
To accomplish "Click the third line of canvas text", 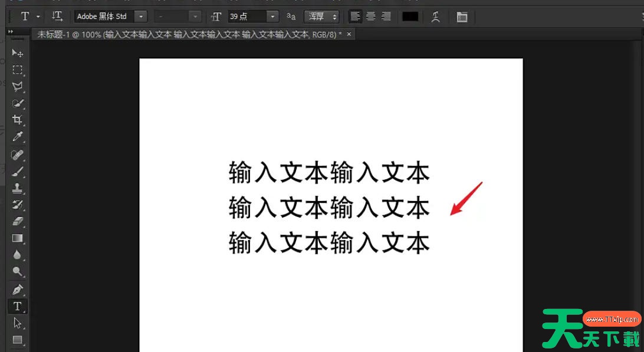I will [329, 242].
